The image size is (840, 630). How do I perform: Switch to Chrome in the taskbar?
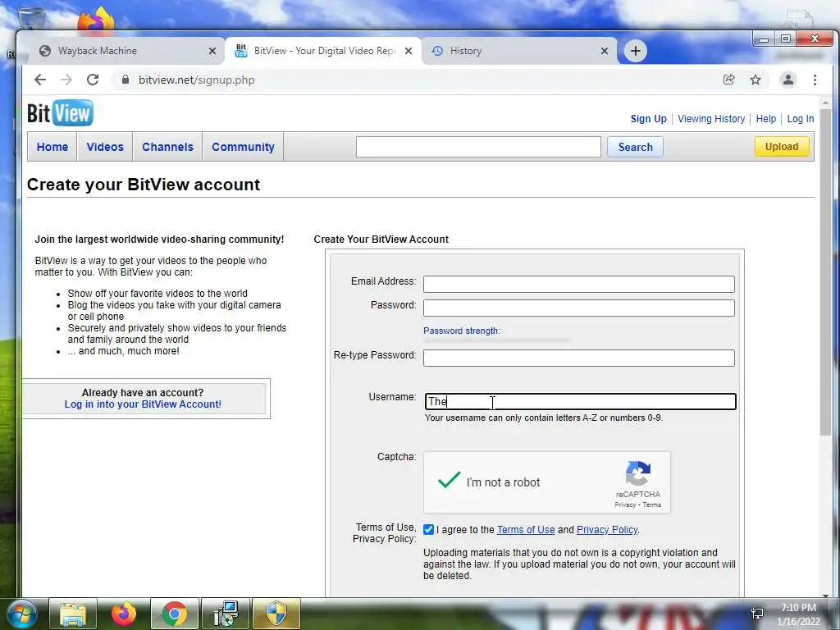pos(175,614)
